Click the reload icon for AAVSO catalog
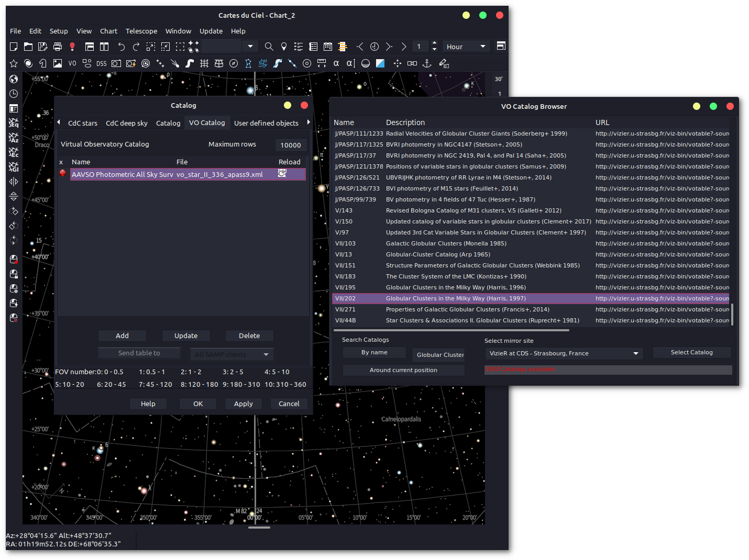This screenshot has height=560, width=749. click(282, 173)
